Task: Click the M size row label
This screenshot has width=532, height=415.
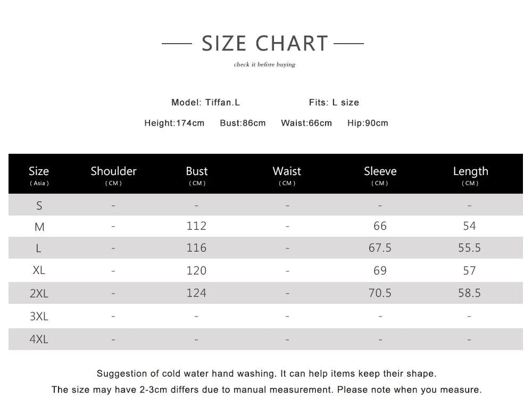Action: click(x=39, y=227)
